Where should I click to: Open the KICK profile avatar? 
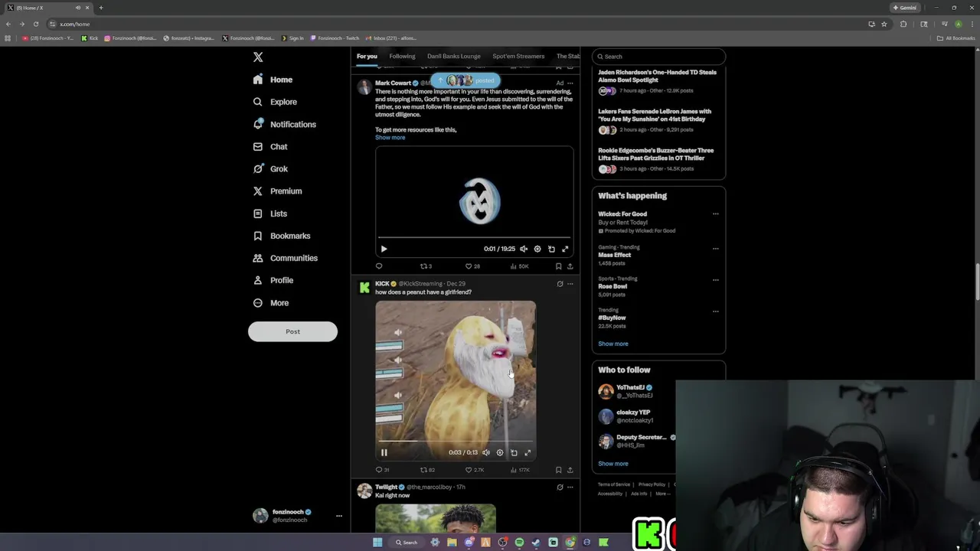click(x=364, y=288)
